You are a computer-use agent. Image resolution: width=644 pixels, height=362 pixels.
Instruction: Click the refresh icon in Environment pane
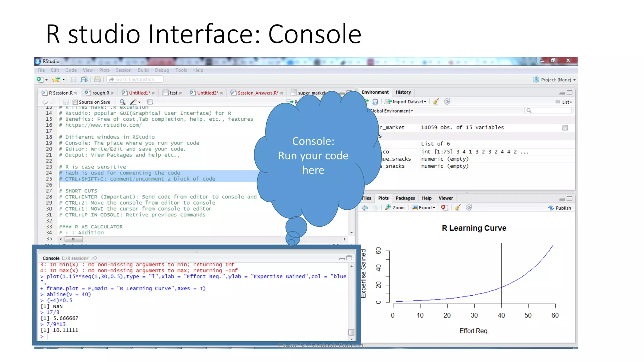click(x=447, y=101)
